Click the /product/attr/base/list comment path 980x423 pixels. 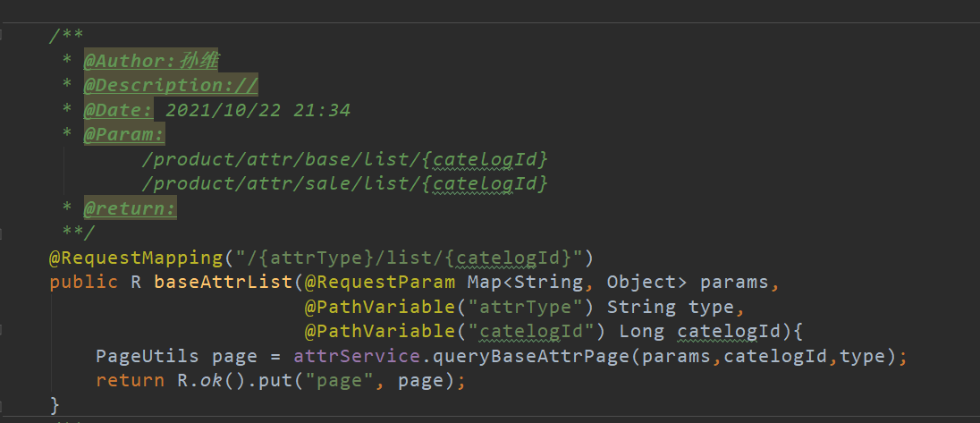click(x=281, y=160)
